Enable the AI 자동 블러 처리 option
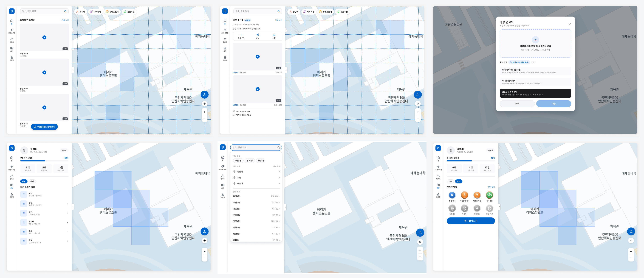Screen dimensions: 644x278 (535, 82)
